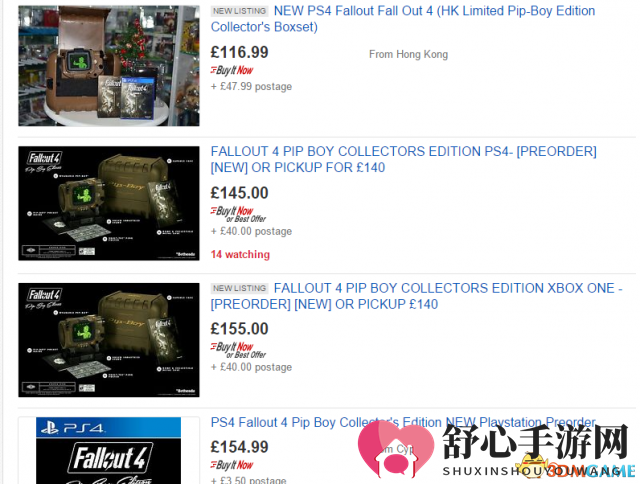Screen dimensions: 640x484
Task: Click the New Listing badge on the Xbox One item
Action: click(240, 288)
